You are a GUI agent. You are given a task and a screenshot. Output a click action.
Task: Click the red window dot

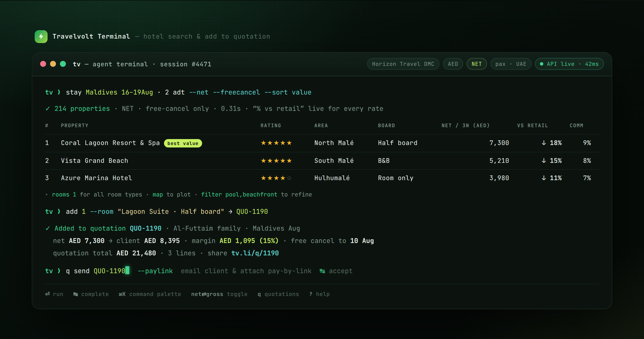click(43, 64)
